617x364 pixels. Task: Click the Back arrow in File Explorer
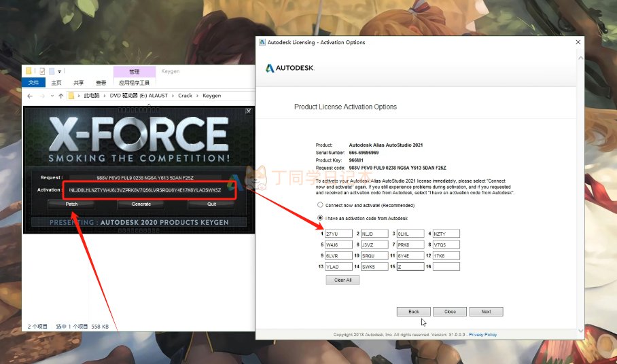[x=30, y=96]
